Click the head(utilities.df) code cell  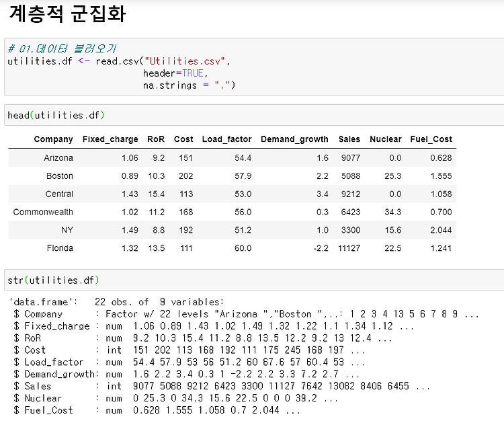[x=254, y=115]
